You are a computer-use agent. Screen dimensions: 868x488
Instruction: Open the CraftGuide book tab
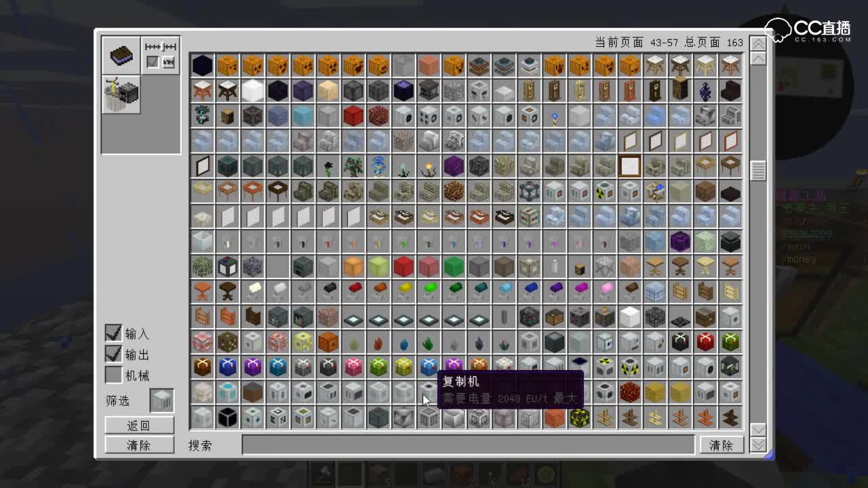[x=121, y=55]
